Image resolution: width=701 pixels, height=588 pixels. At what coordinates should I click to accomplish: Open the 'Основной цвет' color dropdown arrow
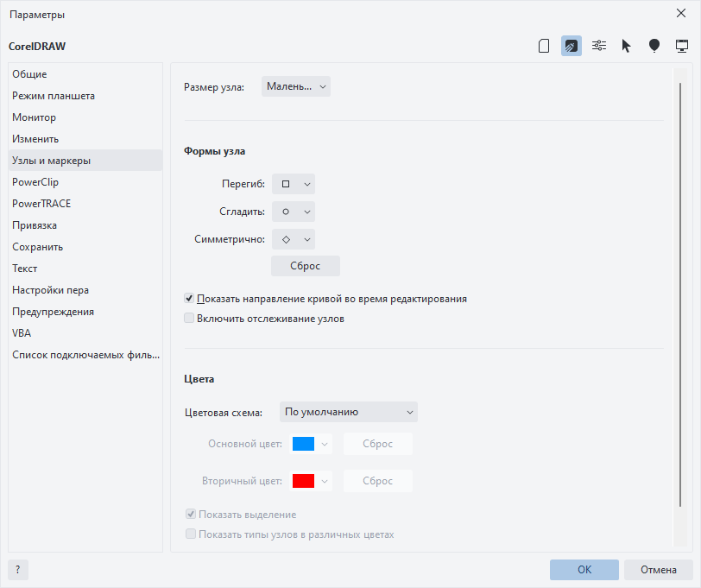[x=325, y=444]
